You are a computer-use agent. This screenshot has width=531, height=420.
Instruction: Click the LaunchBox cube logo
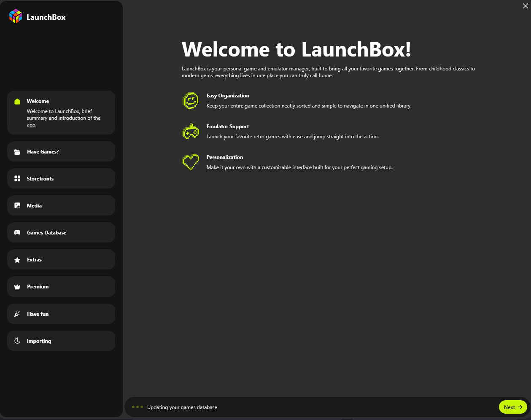click(16, 16)
